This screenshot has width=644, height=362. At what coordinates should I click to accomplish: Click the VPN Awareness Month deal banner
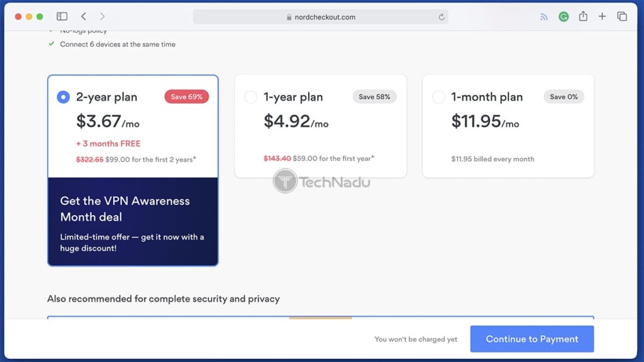tap(133, 222)
